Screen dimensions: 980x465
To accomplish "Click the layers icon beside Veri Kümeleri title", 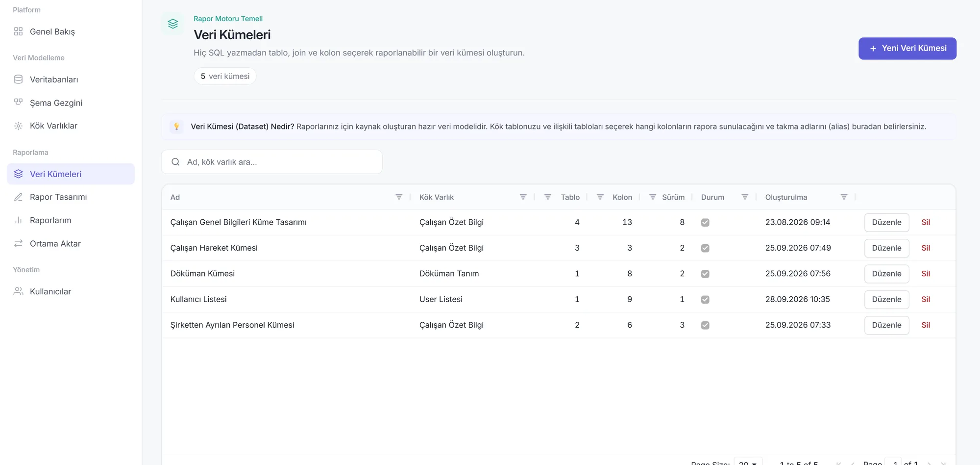I will pyautogui.click(x=173, y=24).
